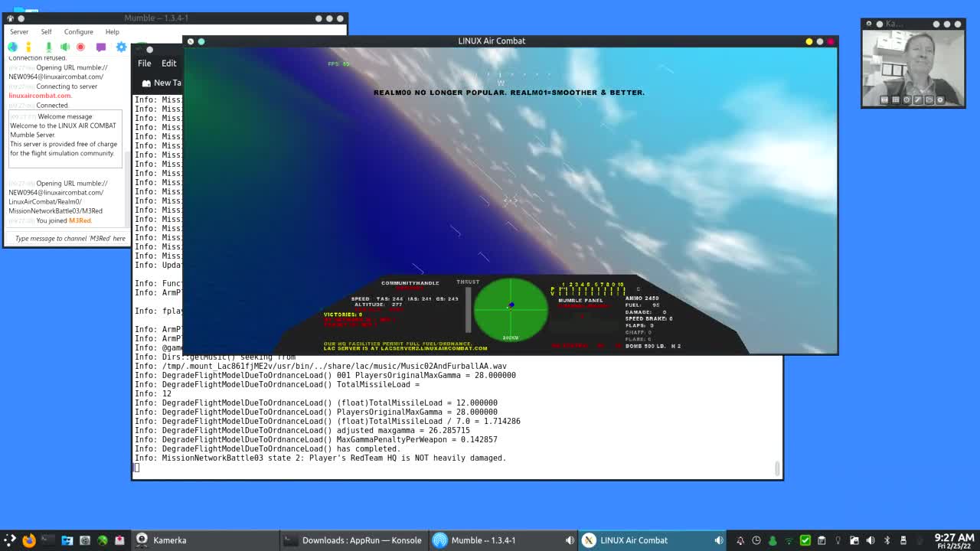
Task: Open the Help menu in Mumble
Action: 112,31
